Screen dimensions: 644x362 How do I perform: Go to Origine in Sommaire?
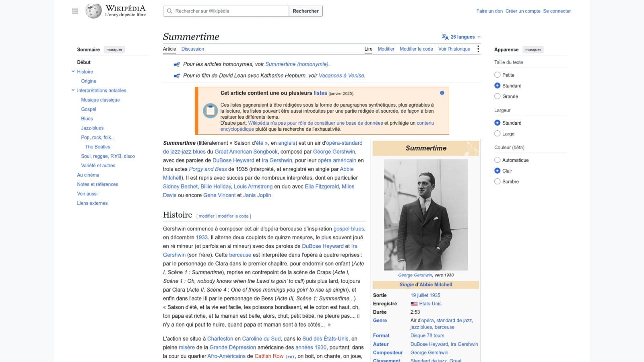click(89, 81)
